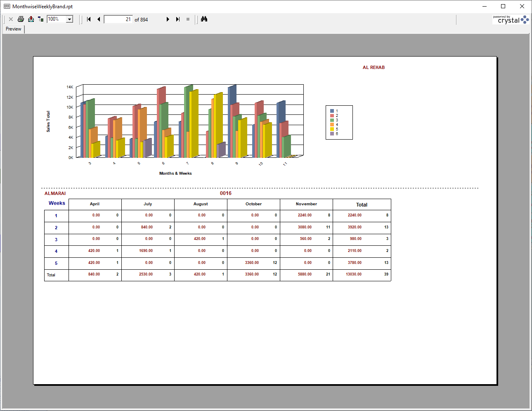Click week 3 total value 980.00
The height and width of the screenshot is (411, 532).
pos(356,239)
